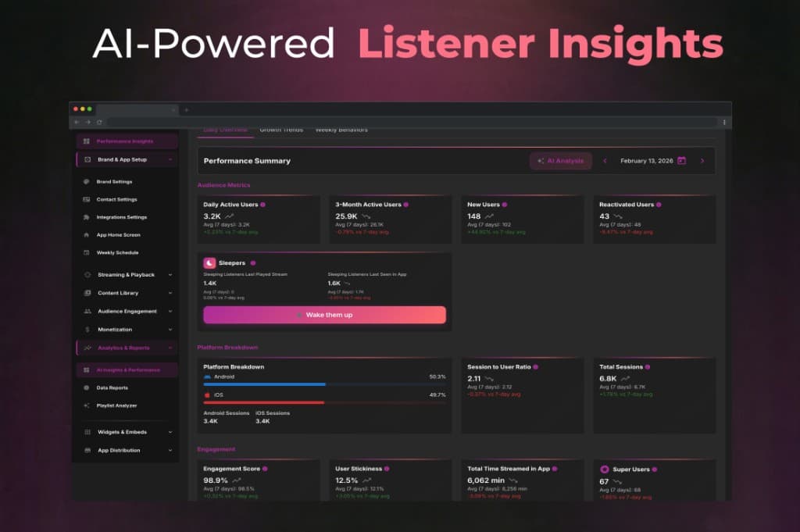Open Playlist Analyzer
This screenshot has width=800, height=532.
tap(117, 406)
